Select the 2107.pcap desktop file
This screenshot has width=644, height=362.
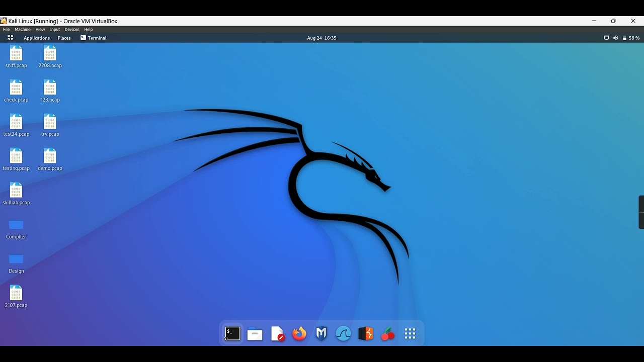click(x=16, y=296)
